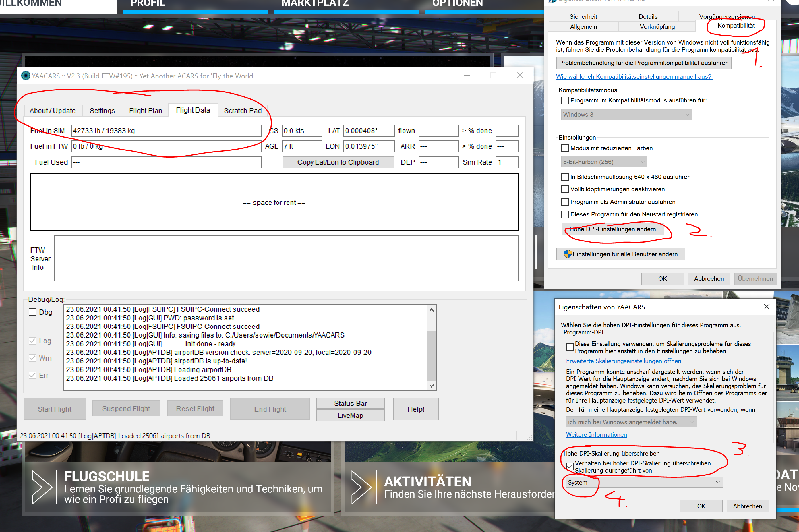
Task: Check the Programm-DPI 'Diese Einstellung verwenden' checkbox
Action: tap(570, 347)
